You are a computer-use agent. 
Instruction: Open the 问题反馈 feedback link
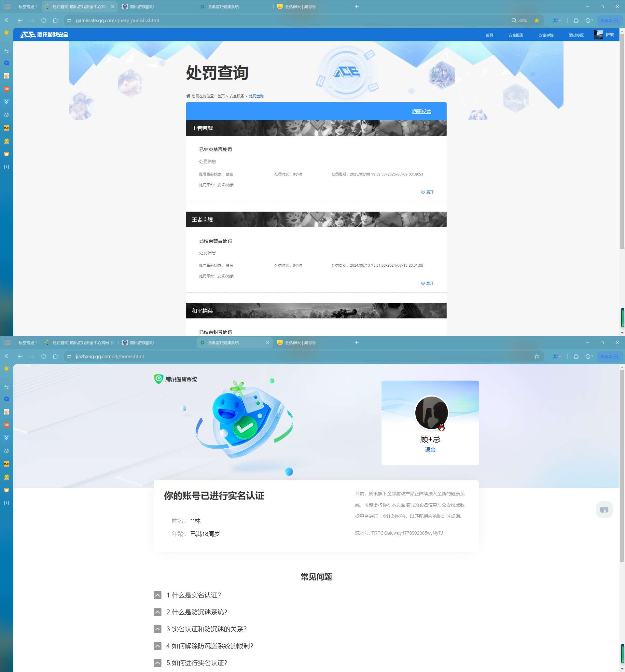pos(421,111)
